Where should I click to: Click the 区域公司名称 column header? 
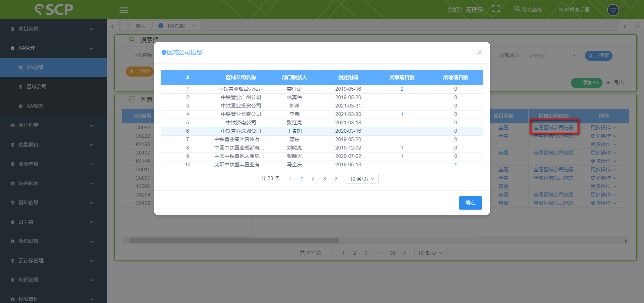pyautogui.click(x=241, y=78)
